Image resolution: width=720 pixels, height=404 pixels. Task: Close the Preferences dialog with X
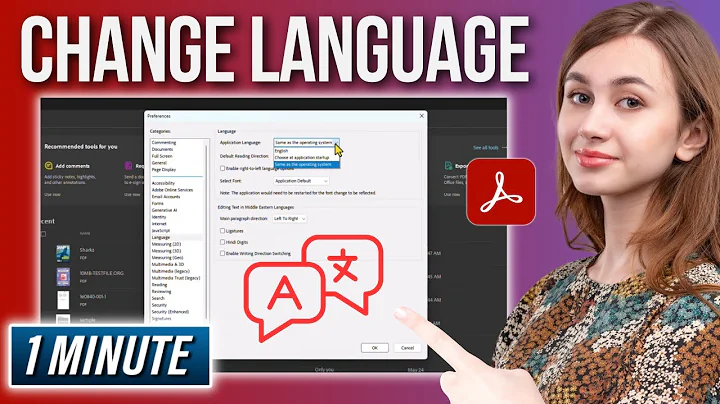[422, 116]
